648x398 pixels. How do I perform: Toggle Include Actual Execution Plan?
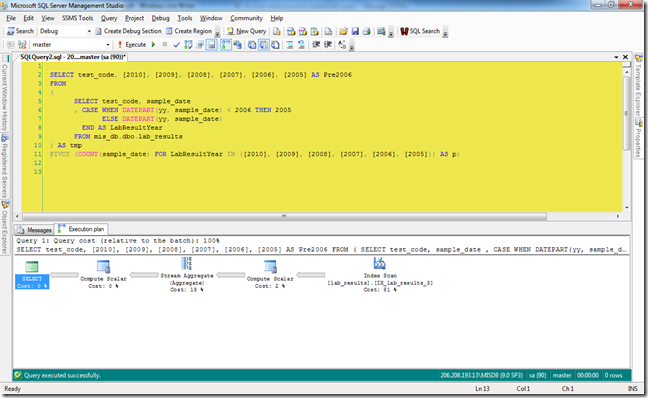coord(226,45)
